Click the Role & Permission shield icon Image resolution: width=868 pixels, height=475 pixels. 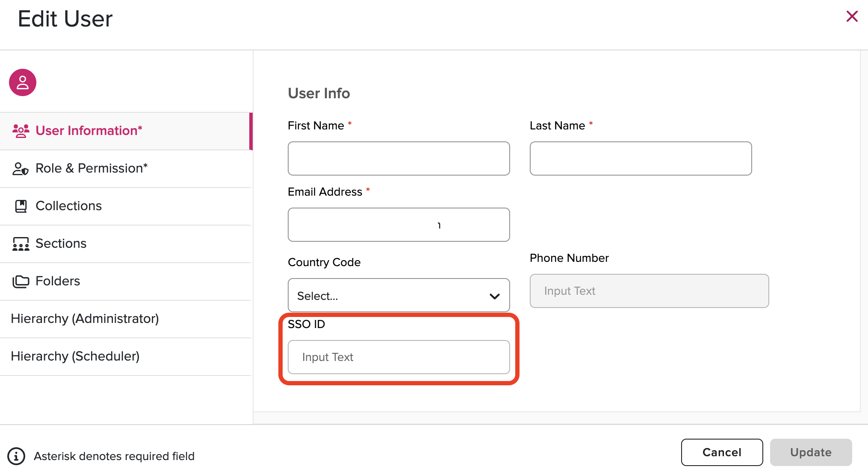pos(21,169)
